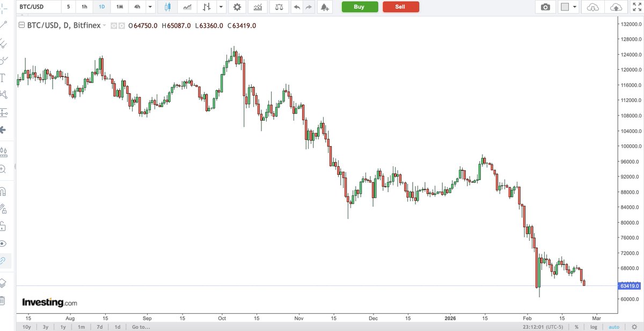The image size is (644, 331).
Task: Collapse the left drawing toolbar handle
Action: pyautogui.click(x=14, y=166)
